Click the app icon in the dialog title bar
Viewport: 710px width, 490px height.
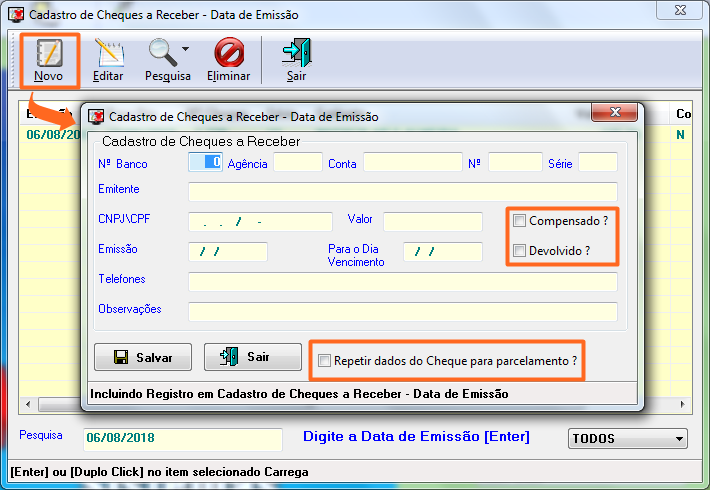96,116
